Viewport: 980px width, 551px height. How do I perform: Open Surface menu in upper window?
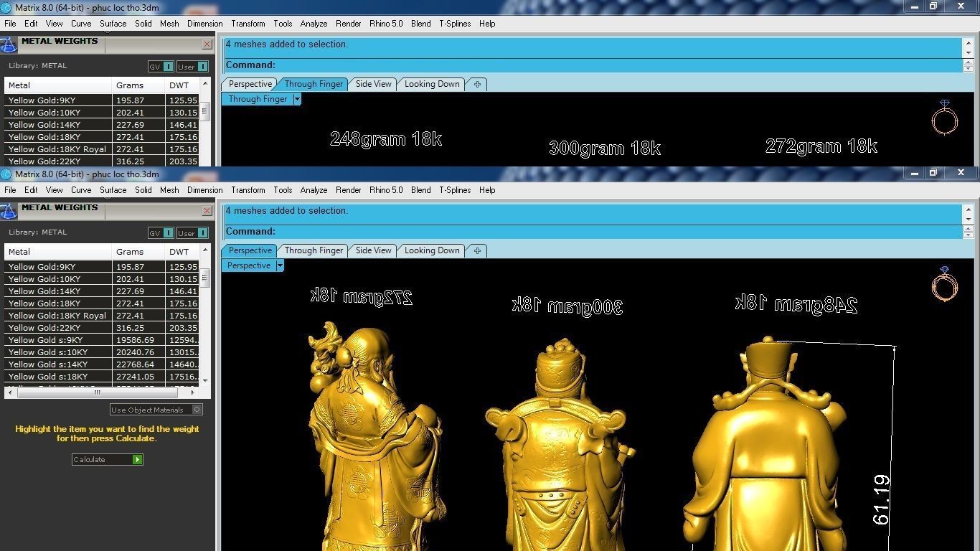click(x=113, y=24)
